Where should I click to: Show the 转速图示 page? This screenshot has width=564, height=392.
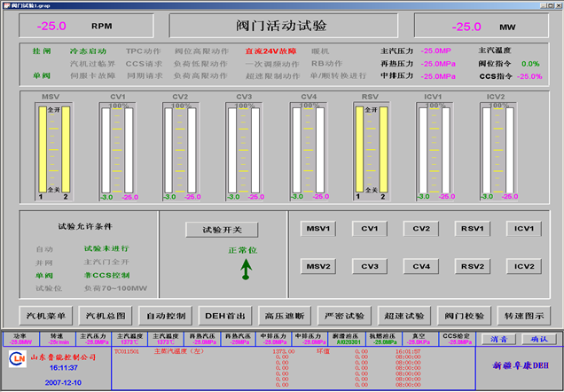click(x=524, y=316)
